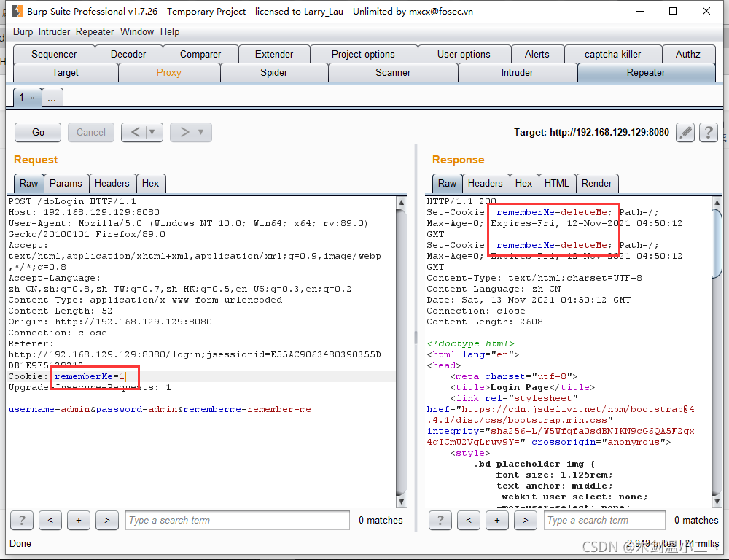The image size is (729, 560).
Task: Show request Params view
Action: coord(66,183)
